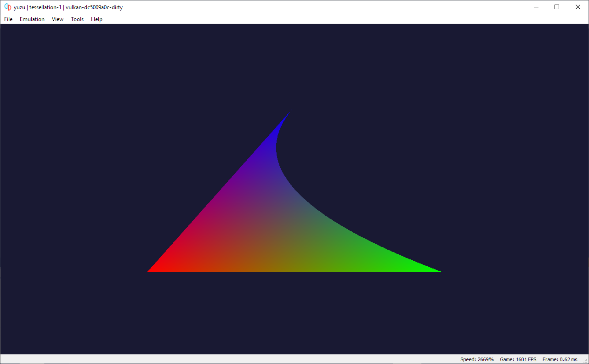589x364 pixels.
Task: Close the yuzu emulator window
Action: click(x=578, y=7)
